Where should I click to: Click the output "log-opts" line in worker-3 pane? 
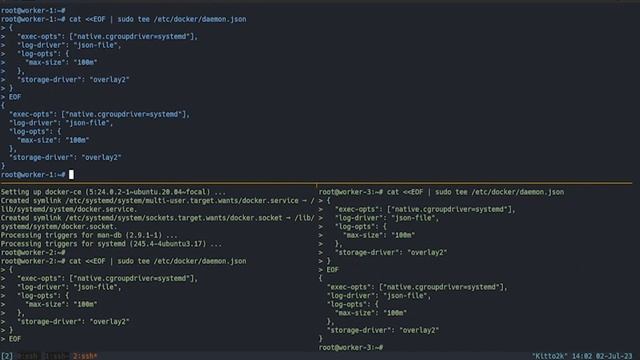(x=353, y=304)
